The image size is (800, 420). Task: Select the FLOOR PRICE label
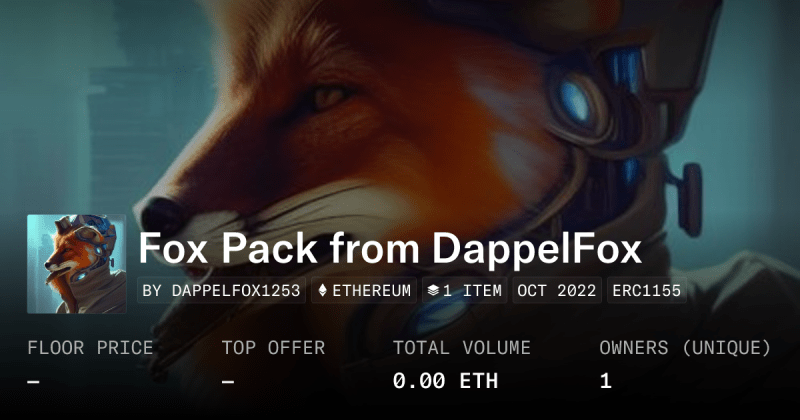(x=90, y=348)
